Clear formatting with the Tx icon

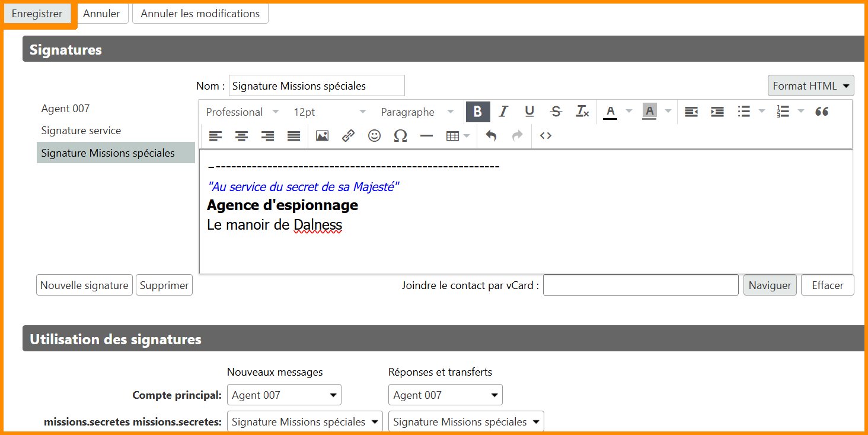pos(582,112)
